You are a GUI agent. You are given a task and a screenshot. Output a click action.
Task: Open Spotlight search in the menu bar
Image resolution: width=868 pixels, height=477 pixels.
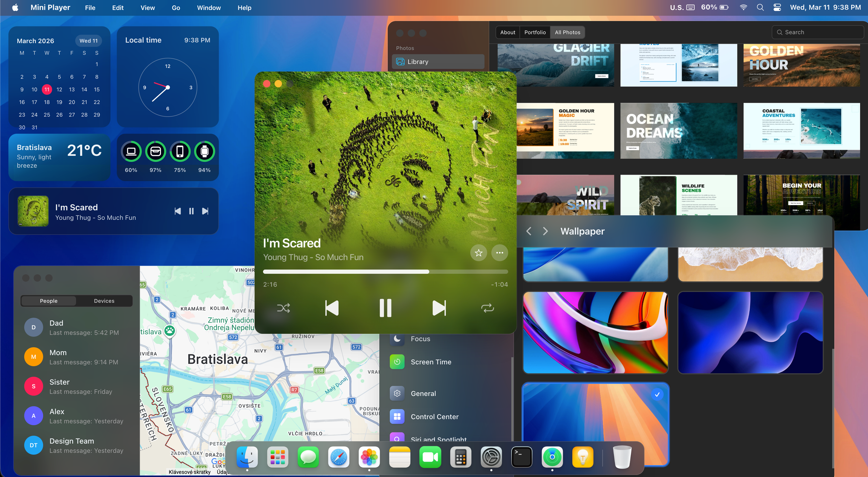coord(760,8)
